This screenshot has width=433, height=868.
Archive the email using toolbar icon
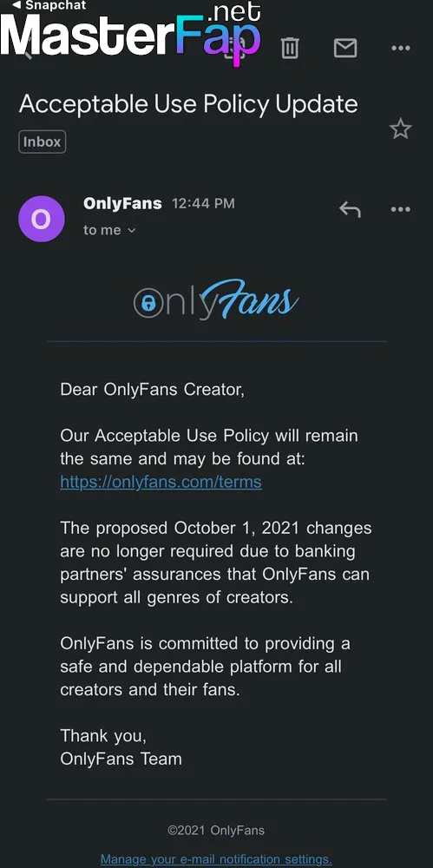[234, 48]
